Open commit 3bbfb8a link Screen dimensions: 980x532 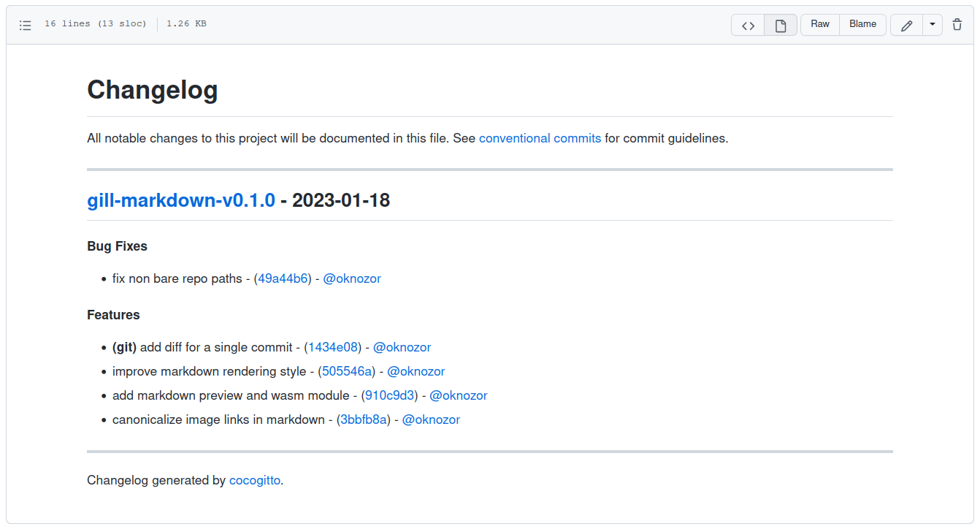coord(363,419)
